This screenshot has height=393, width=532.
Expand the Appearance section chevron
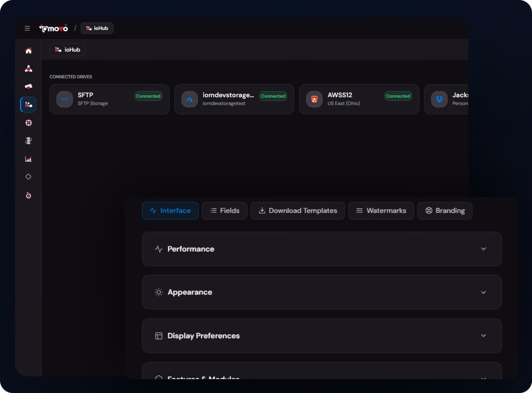[x=483, y=293]
